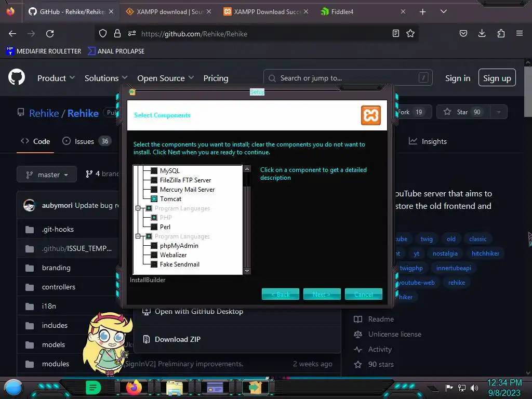
Task: Open the master branch dropdown
Action: point(47,175)
